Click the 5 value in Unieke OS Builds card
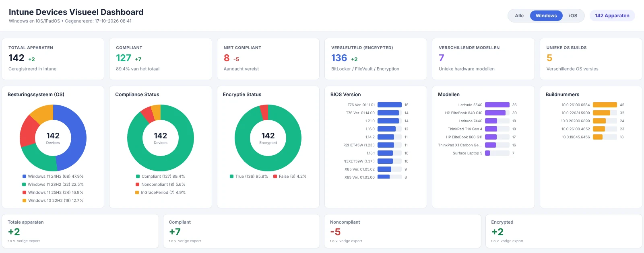Screen dimensions: 644x253 (x=549, y=58)
